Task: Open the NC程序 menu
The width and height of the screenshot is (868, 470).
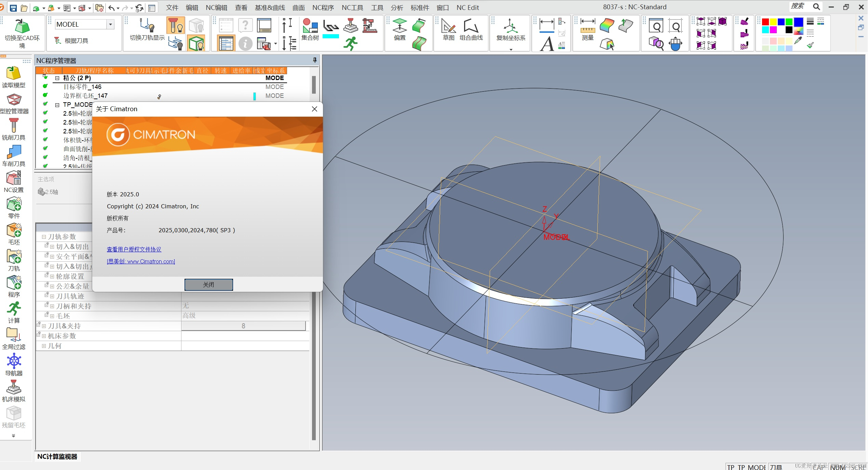Action: [323, 8]
